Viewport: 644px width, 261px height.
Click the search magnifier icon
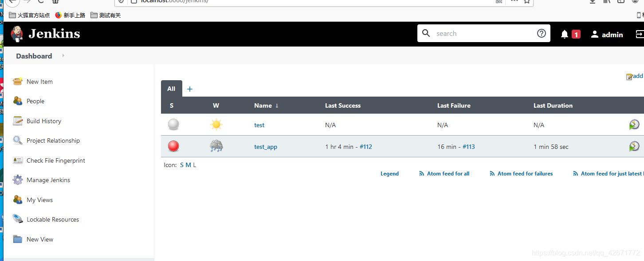[x=426, y=33]
